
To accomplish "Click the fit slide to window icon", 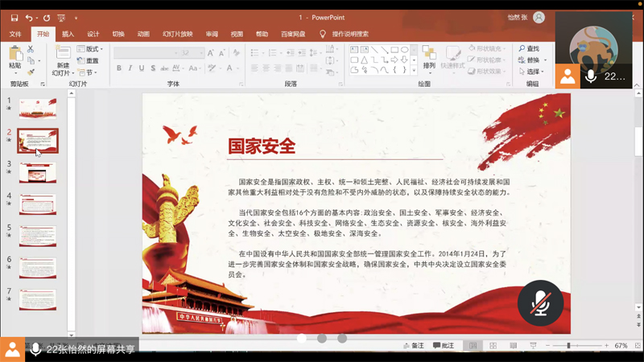I will tap(636, 346).
